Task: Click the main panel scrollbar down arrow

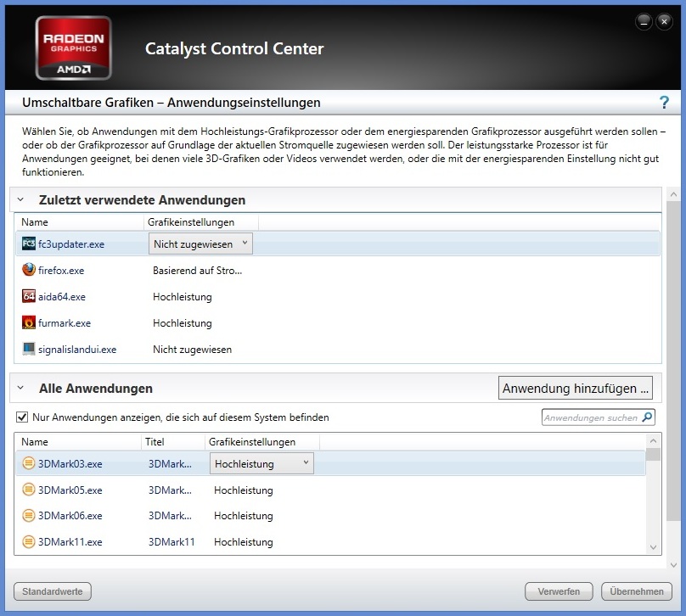Action: 674,565
